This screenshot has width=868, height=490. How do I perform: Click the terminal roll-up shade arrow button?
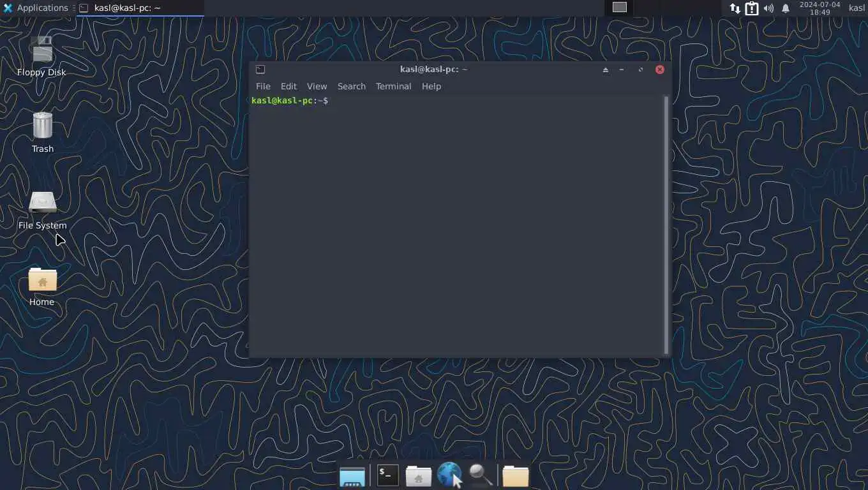coord(605,70)
